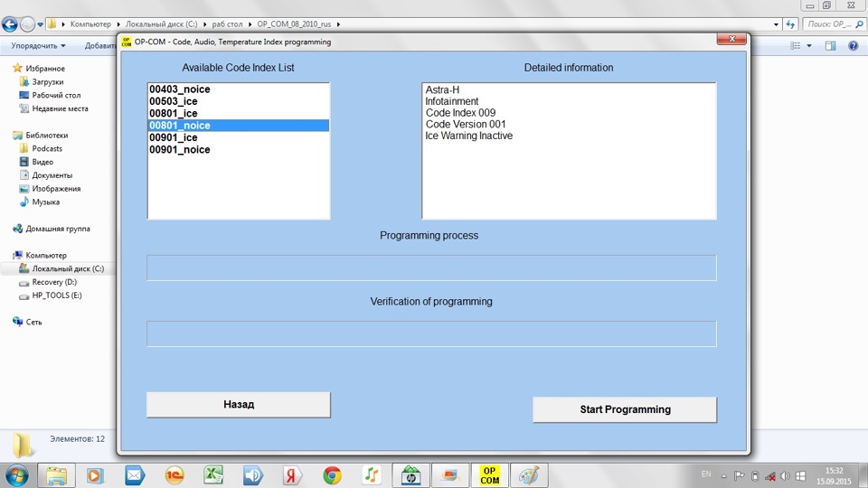Open Excel from the taskbar
Screen dimensions: 868x488
(x=213, y=475)
